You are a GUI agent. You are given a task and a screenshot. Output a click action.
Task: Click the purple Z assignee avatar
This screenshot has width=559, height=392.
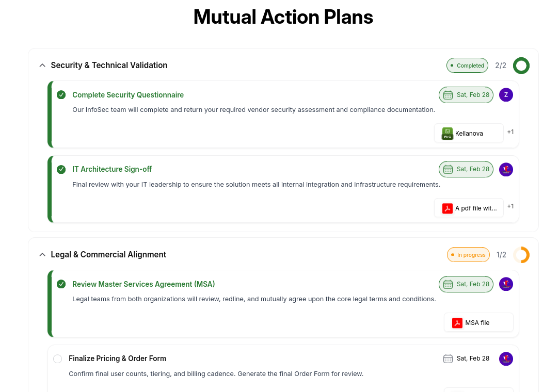click(506, 95)
